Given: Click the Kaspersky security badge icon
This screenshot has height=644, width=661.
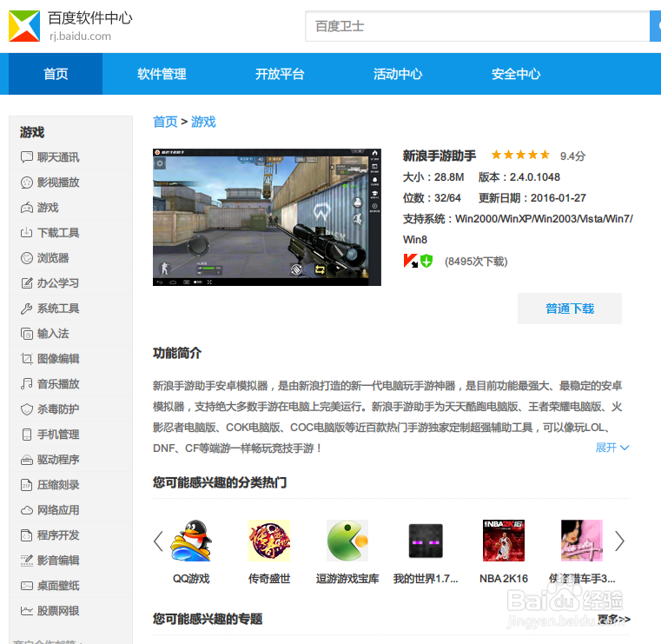Looking at the screenshot, I should 410,261.
